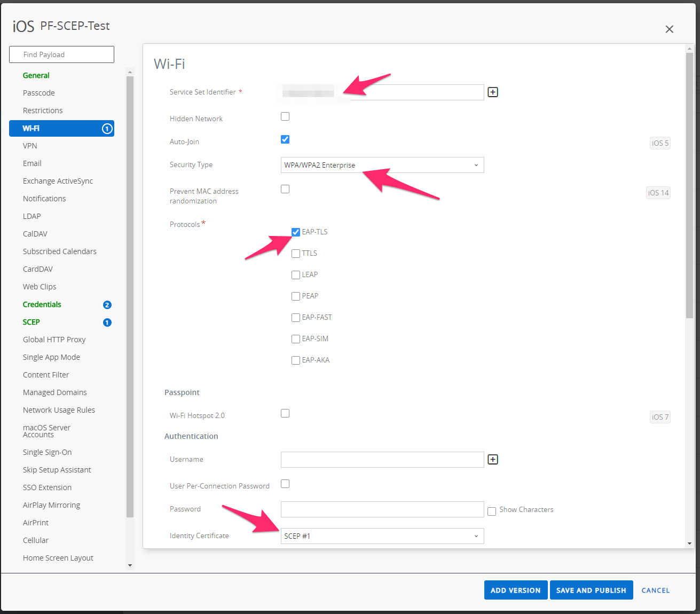Toggle Show Characters for the password

point(492,511)
